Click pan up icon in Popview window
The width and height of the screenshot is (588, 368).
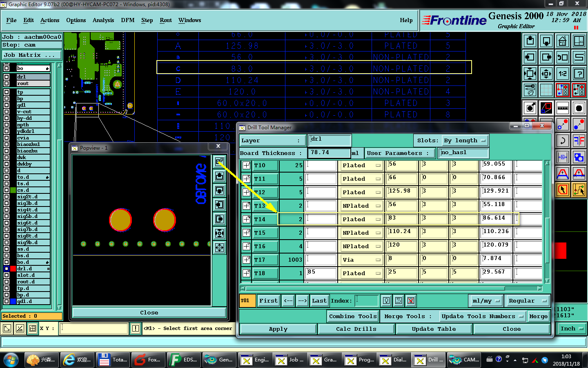pos(220,176)
